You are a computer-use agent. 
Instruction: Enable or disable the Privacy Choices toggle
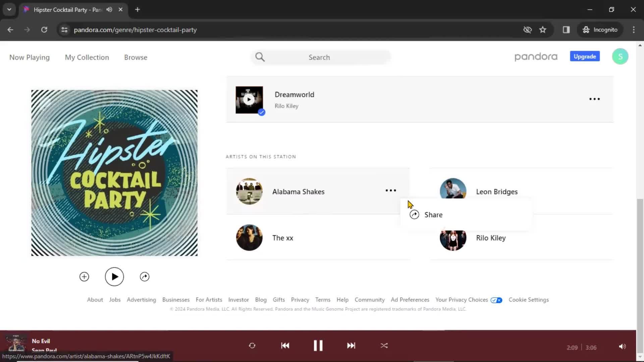[496, 300]
